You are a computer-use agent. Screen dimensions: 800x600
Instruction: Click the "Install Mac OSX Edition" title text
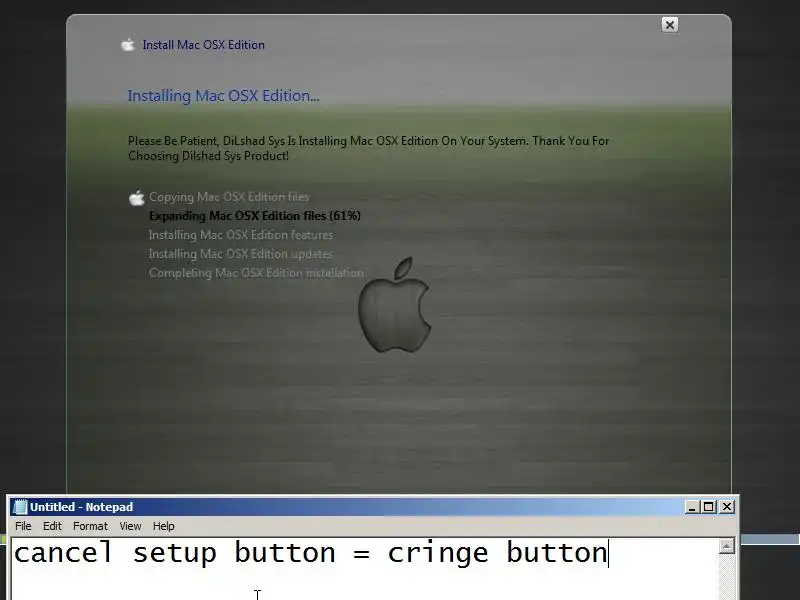coord(204,45)
